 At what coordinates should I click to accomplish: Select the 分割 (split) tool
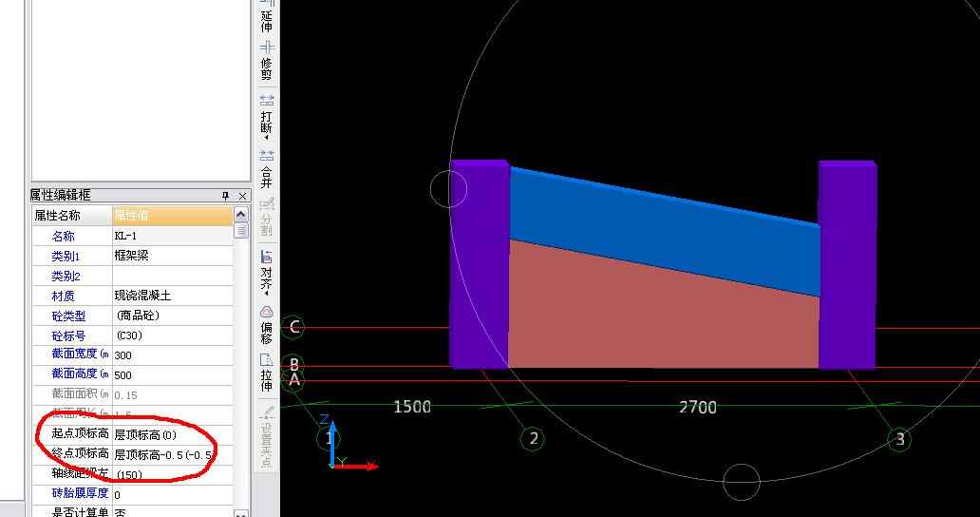click(x=267, y=217)
